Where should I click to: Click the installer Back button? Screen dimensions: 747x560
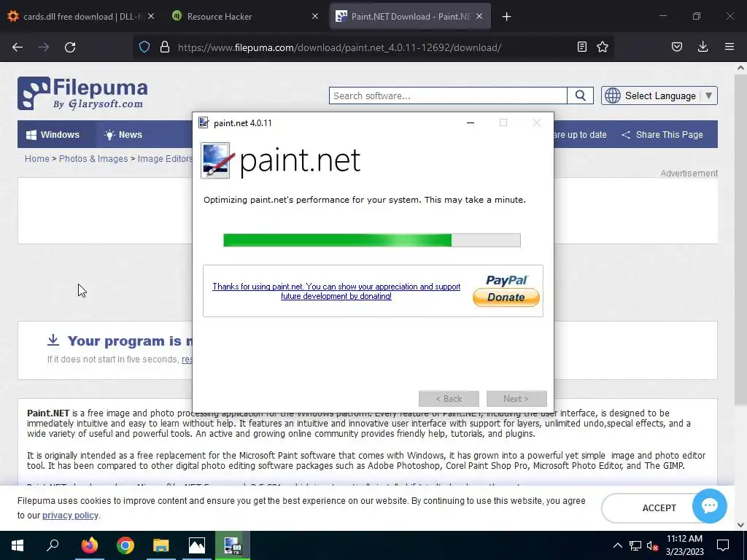click(449, 399)
